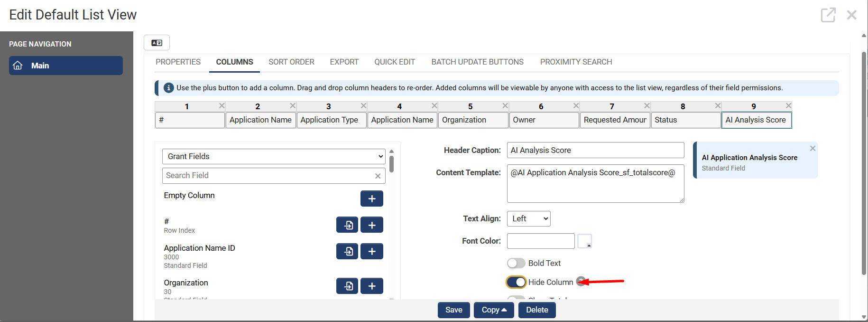Image resolution: width=868 pixels, height=322 pixels.
Task: Select the Requested Amount column header
Action: pyautogui.click(x=615, y=120)
